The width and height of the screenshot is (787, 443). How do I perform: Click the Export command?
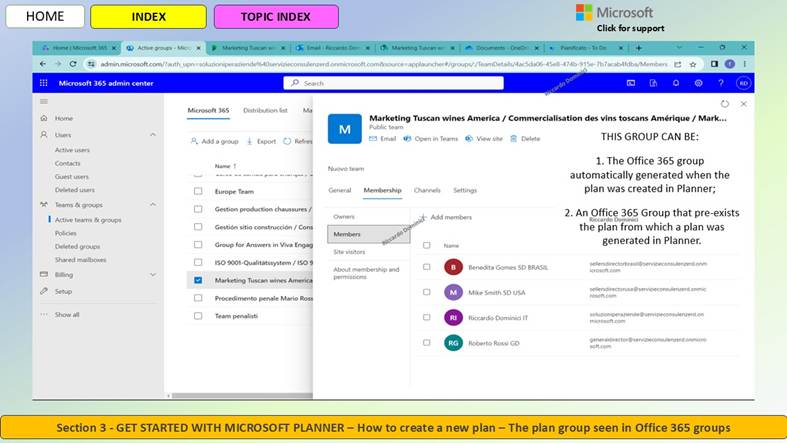(261, 141)
